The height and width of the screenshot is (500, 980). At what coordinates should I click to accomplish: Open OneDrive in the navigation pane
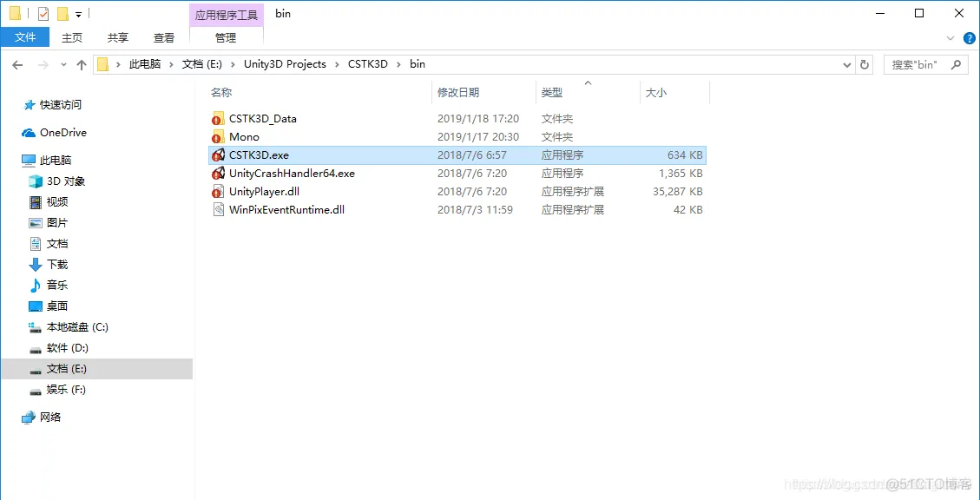[x=63, y=133]
